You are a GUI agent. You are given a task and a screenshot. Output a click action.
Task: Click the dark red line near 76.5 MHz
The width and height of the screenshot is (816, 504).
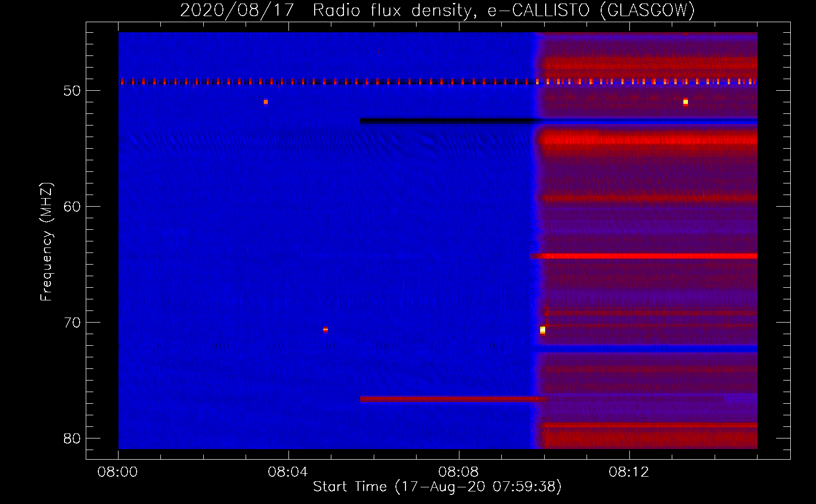[x=453, y=399]
